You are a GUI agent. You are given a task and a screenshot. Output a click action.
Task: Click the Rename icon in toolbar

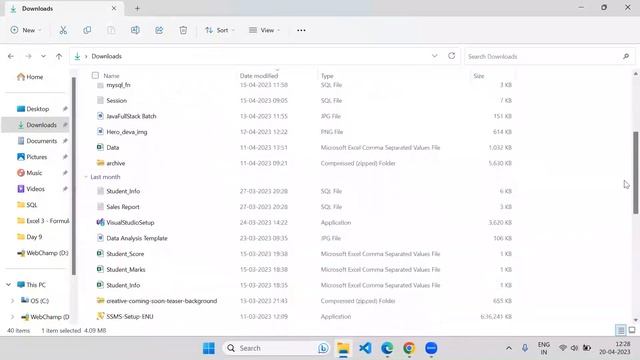coord(135,30)
